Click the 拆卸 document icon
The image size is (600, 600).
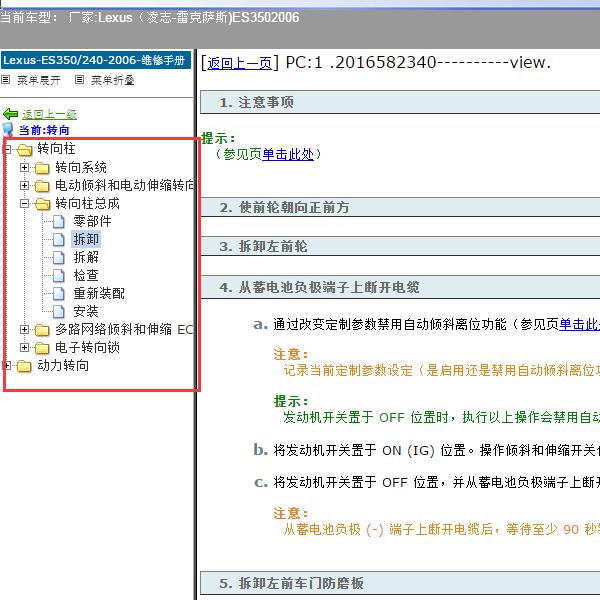[59, 240]
